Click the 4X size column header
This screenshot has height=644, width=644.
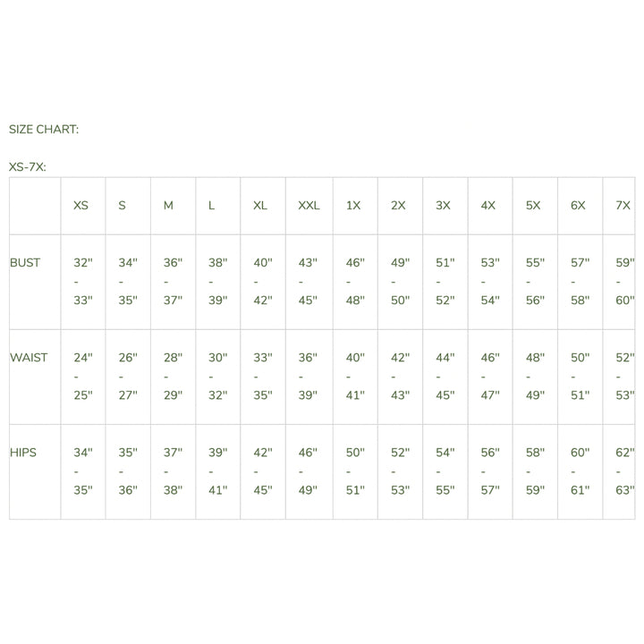pos(488,206)
